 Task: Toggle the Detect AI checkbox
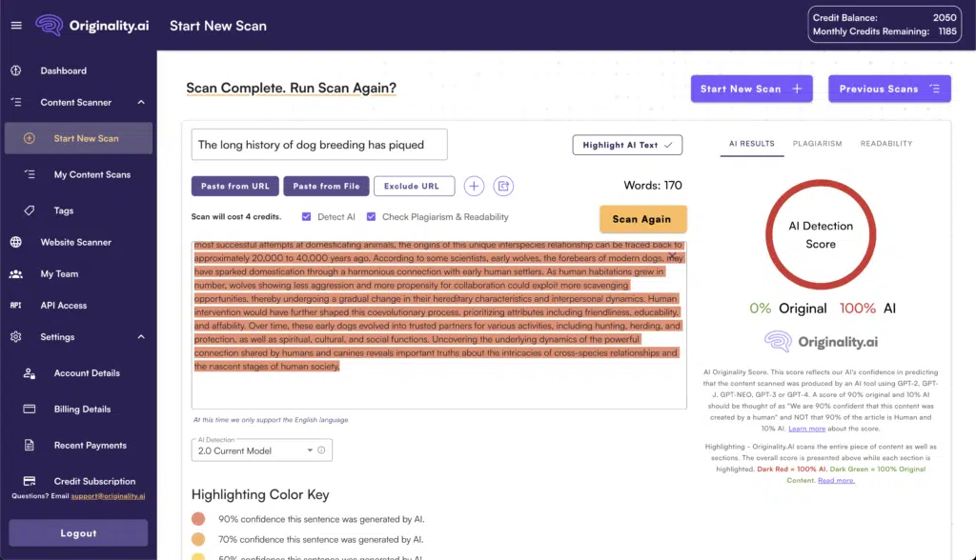click(x=306, y=216)
